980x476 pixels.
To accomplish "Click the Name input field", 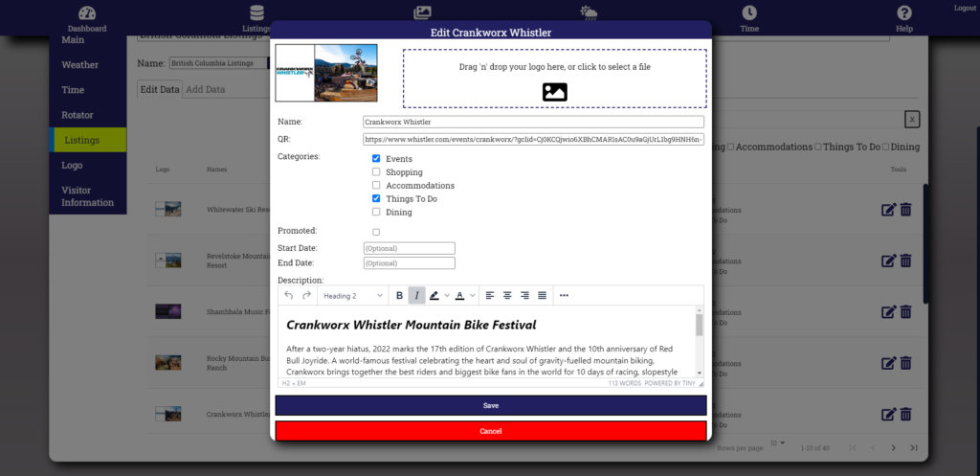I will point(533,122).
